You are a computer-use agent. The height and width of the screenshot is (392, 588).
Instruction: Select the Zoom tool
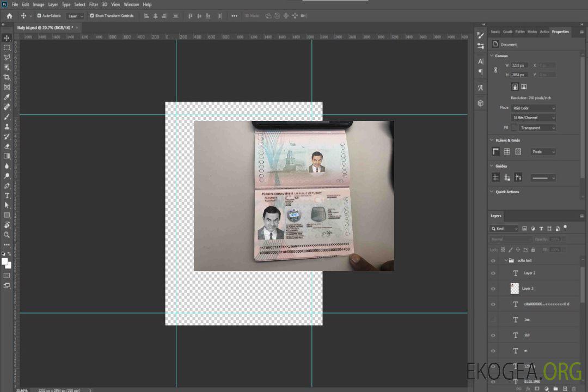[7, 235]
